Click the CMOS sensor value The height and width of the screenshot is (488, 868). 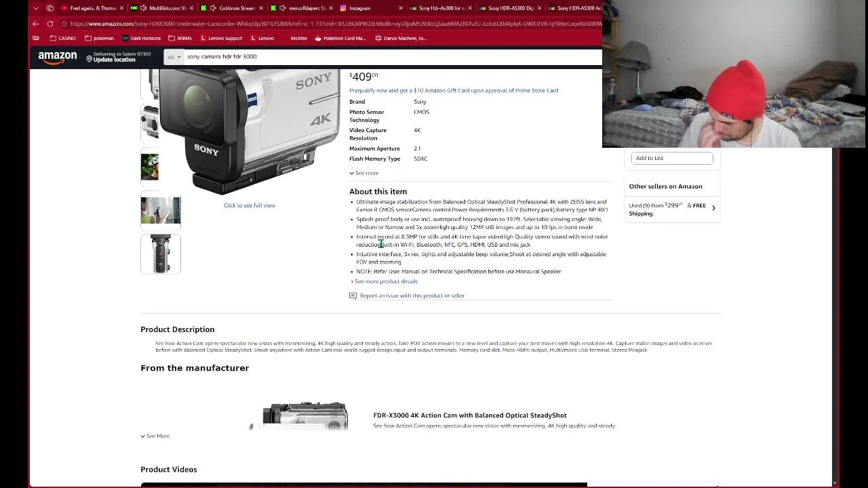tap(421, 112)
